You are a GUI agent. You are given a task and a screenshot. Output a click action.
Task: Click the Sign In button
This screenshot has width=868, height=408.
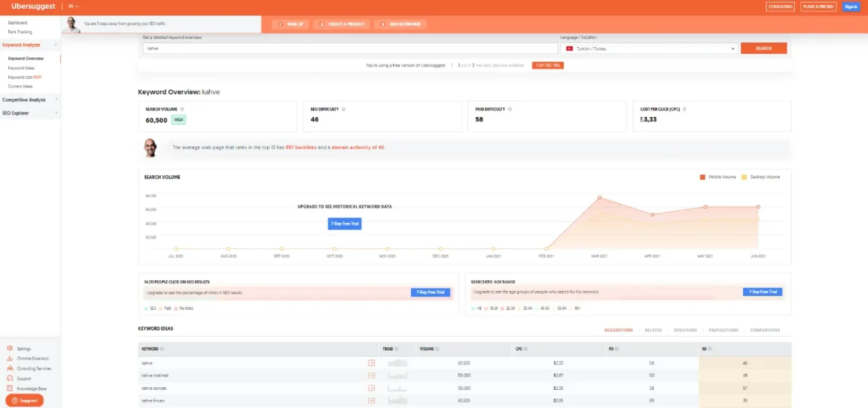coord(851,7)
